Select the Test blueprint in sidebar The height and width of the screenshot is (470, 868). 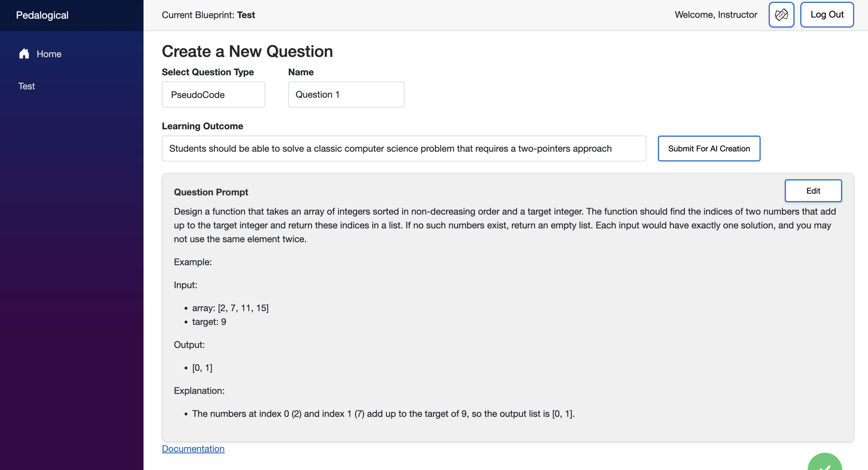[26, 86]
